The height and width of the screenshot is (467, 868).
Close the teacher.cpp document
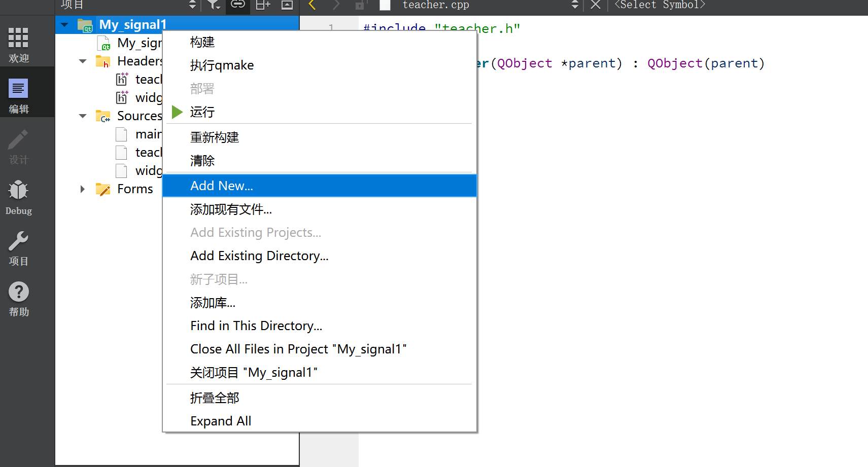click(x=596, y=5)
